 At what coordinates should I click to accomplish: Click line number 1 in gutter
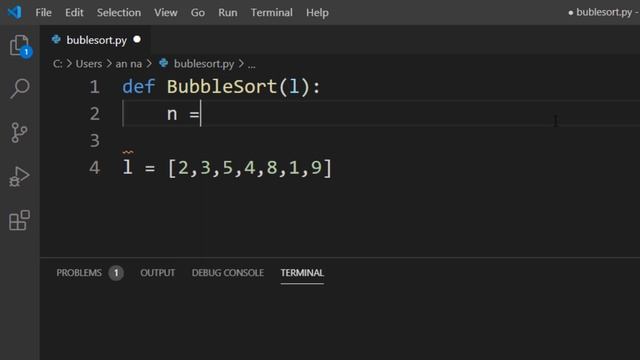pos(95,87)
